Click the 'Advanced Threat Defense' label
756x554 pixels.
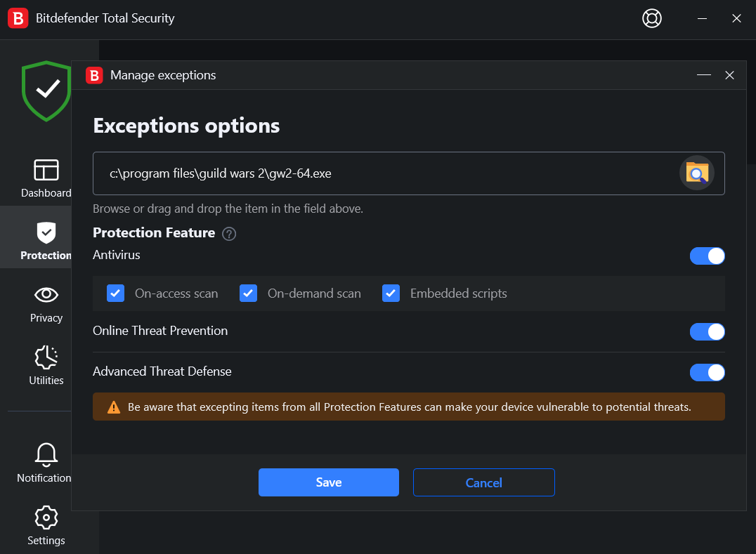pos(162,371)
